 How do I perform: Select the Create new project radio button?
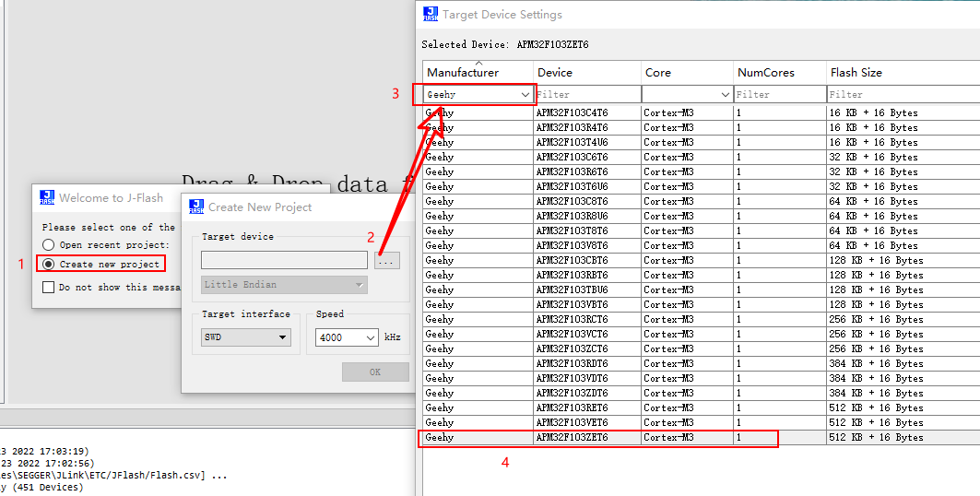[x=49, y=264]
